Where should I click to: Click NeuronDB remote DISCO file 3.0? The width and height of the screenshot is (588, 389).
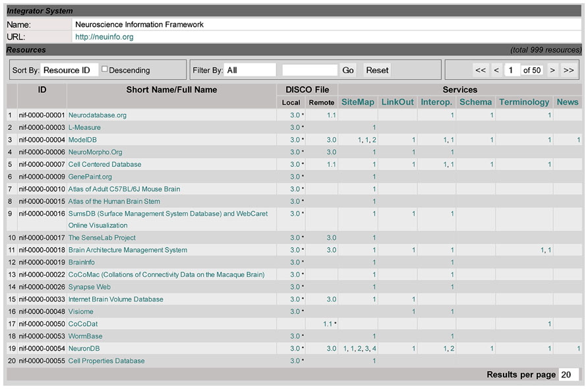(x=332, y=349)
